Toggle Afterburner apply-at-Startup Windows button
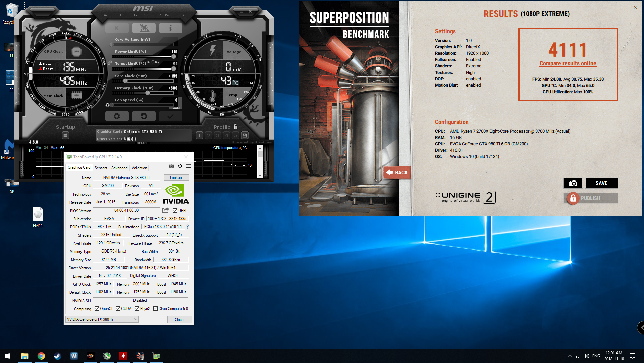This screenshot has height=364, width=644. pyautogui.click(x=65, y=135)
